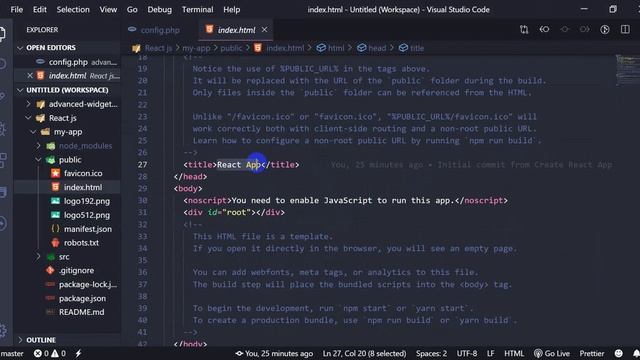Restore down the window
The image size is (640, 360).
click(613, 9)
